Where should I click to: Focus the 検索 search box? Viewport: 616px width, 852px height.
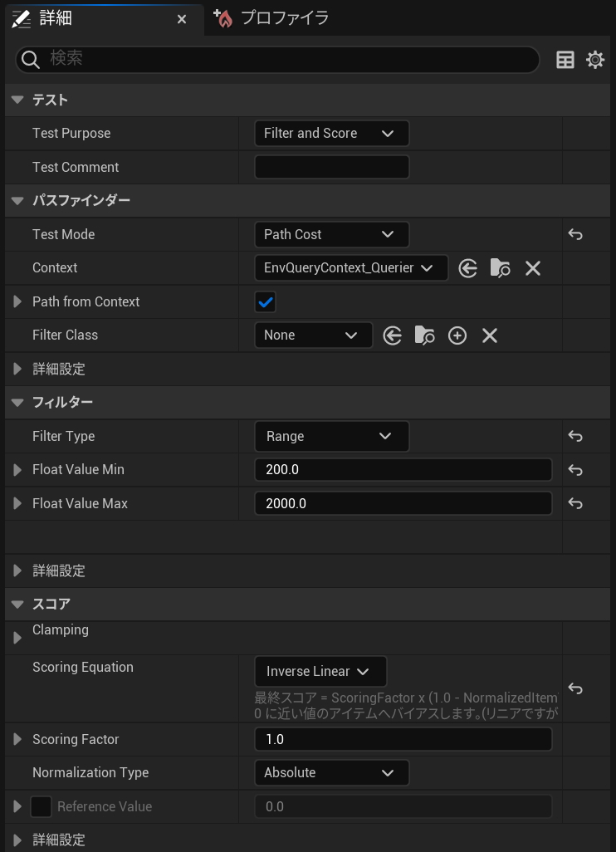(282, 59)
